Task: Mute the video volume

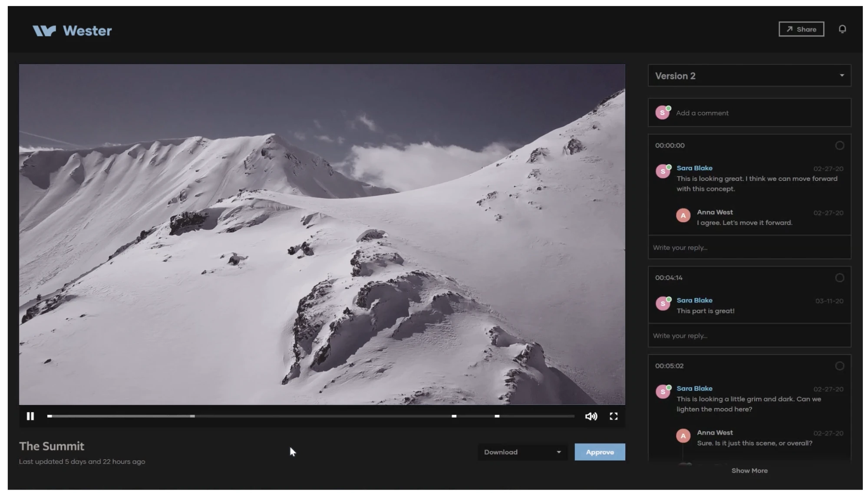Action: 591,416
